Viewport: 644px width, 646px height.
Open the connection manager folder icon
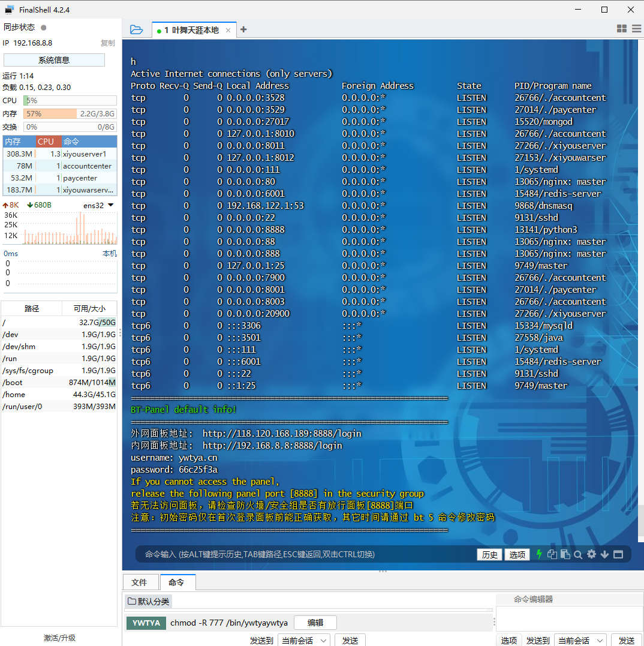coord(136,29)
